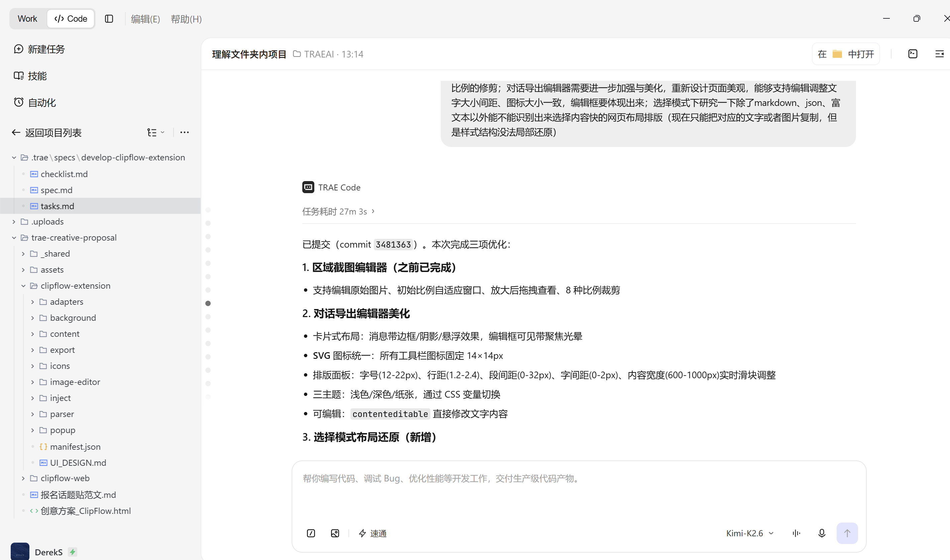Viewport: 950px width, 560px height.
Task: Expand the export folder
Action: pos(32,350)
